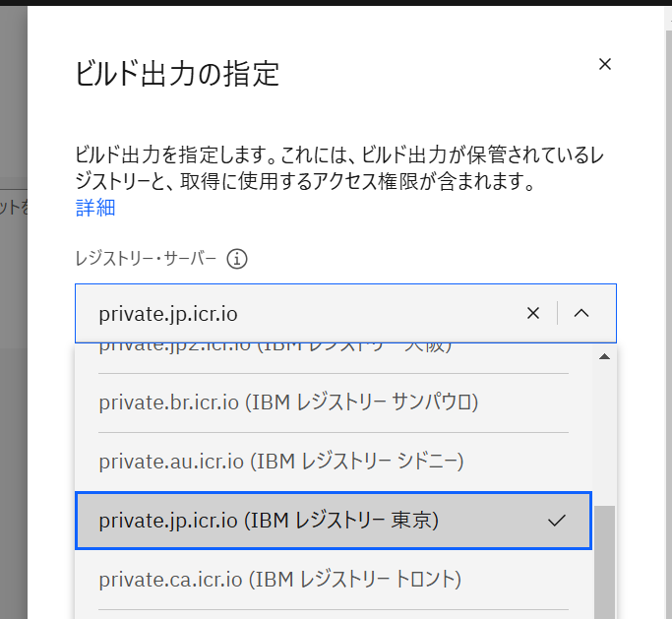The image size is (672, 619).
Task: Click the dropdown list scrollbar thumb
Action: tap(604, 561)
